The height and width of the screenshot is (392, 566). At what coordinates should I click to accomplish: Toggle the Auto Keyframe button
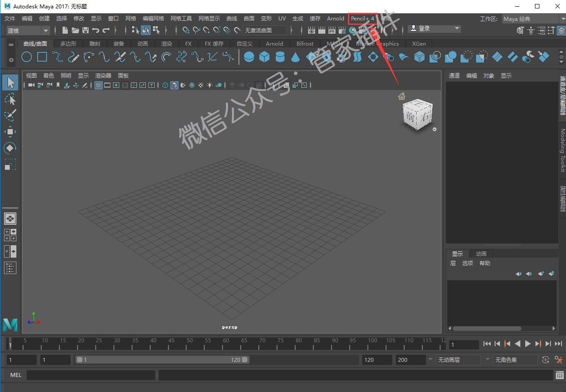pyautogui.click(x=546, y=360)
